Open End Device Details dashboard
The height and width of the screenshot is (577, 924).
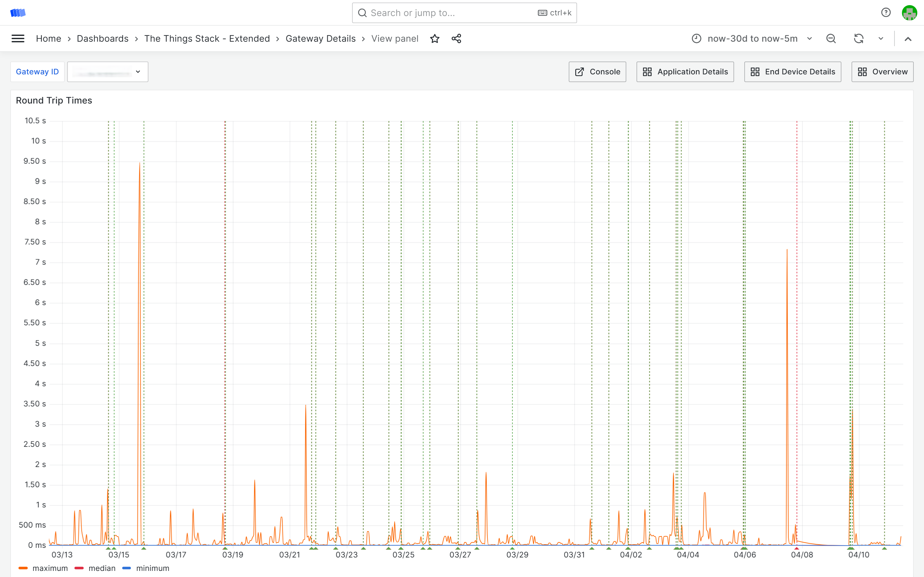pos(792,72)
